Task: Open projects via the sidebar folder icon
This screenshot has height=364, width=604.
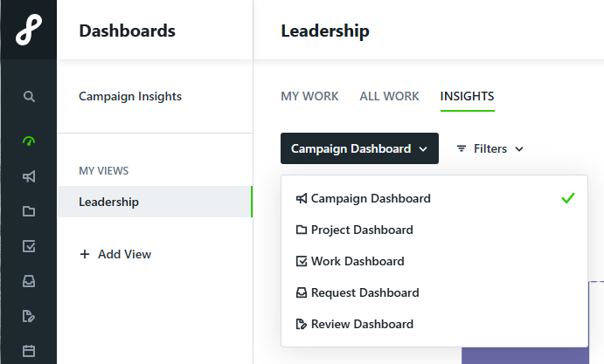Action: pyautogui.click(x=29, y=211)
